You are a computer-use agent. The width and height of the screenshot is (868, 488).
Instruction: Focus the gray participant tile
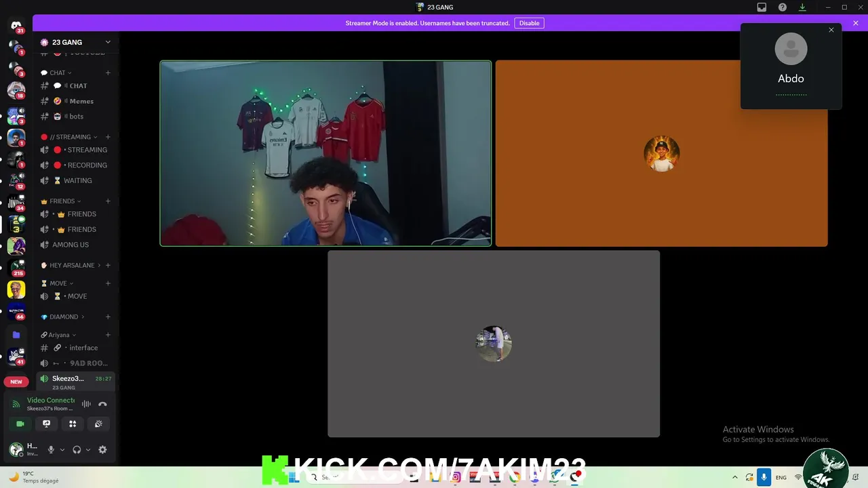[494, 344]
